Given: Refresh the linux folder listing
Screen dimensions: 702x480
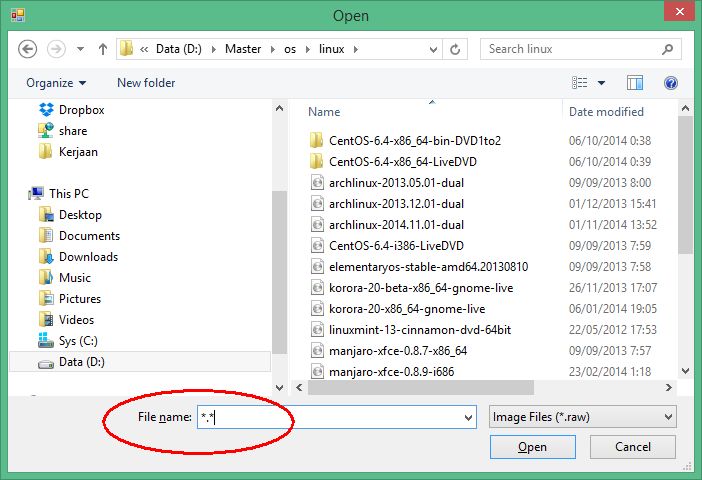Looking at the screenshot, I should pyautogui.click(x=455, y=49).
